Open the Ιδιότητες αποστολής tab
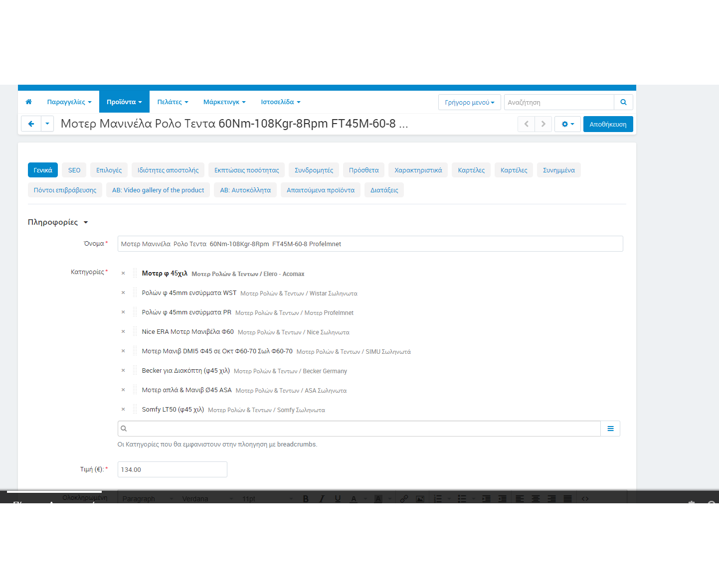 coord(168,170)
